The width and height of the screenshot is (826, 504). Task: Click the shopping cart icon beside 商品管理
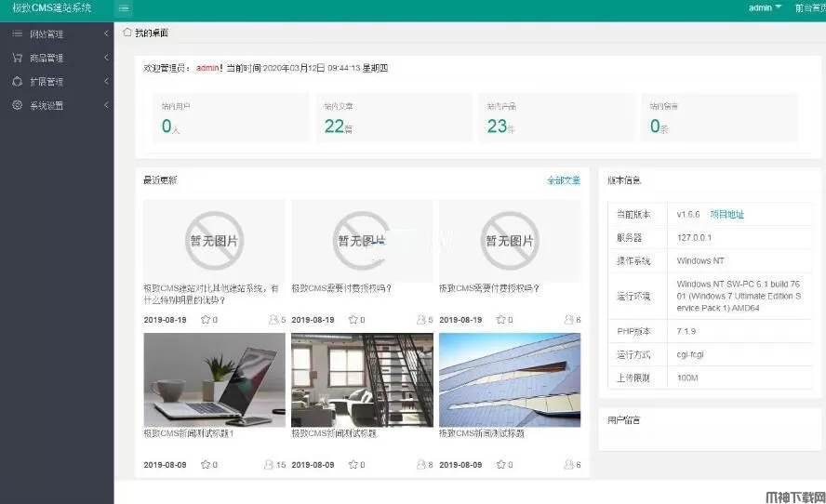pos(17,58)
